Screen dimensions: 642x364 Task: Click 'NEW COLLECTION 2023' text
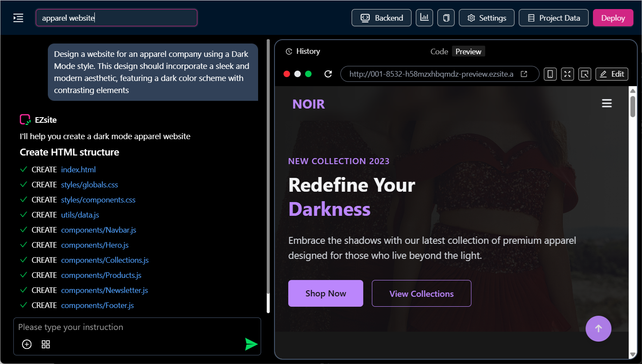[x=339, y=161]
